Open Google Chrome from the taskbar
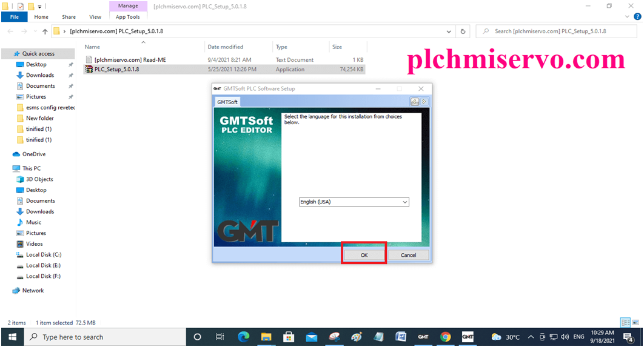The height and width of the screenshot is (347, 644). point(445,337)
